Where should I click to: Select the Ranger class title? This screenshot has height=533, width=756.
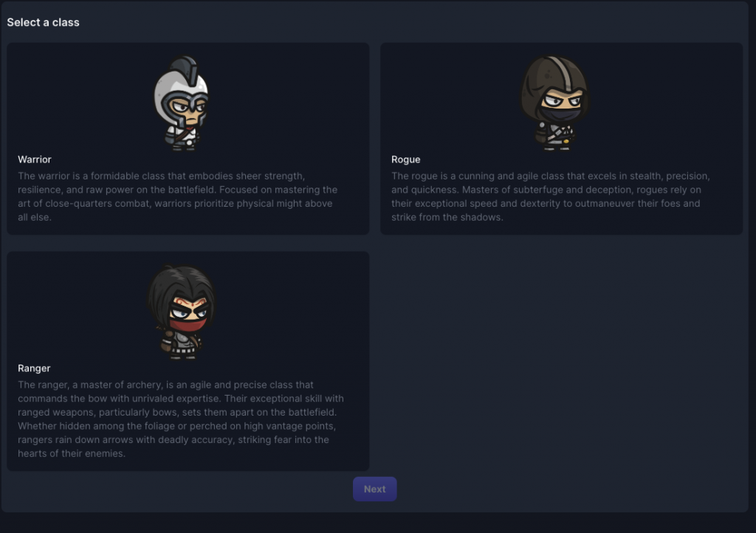[34, 368]
